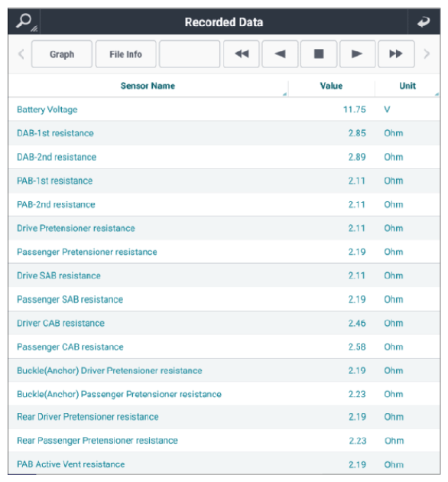Select the Passenger Pretensioner resistance row
The image size is (448, 482).
click(x=224, y=252)
